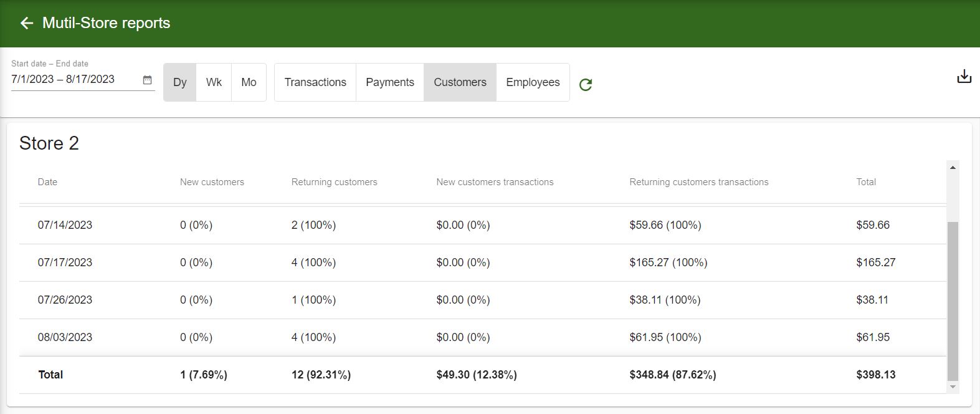Click the $61.95 (100%) returning transactions cell
This screenshot has height=414, width=980.
point(665,337)
